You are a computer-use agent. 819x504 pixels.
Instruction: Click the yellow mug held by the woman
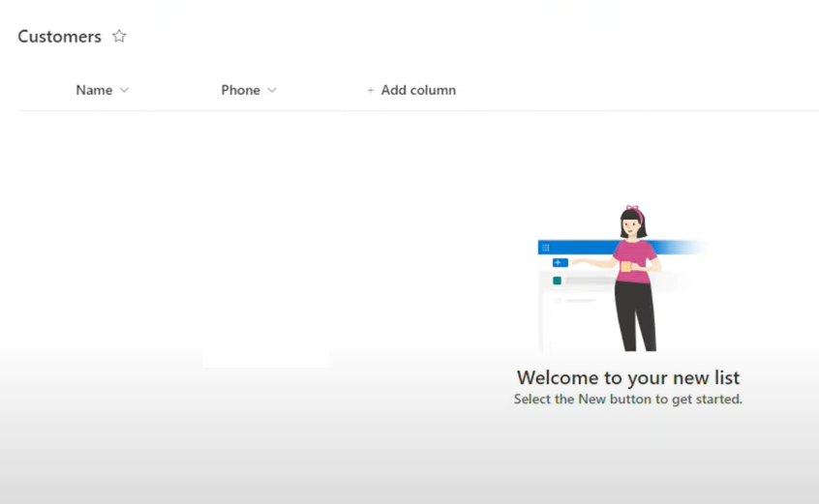pos(625,267)
